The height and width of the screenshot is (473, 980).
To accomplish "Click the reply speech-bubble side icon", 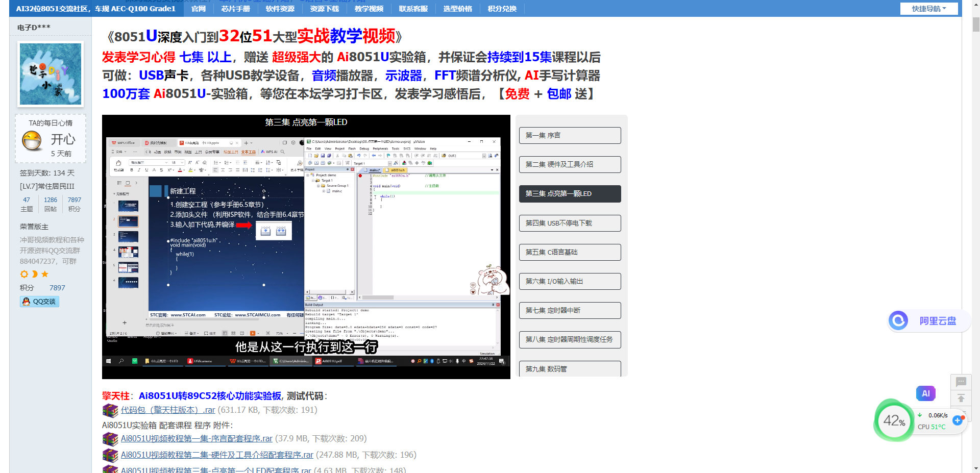I will [x=961, y=382].
